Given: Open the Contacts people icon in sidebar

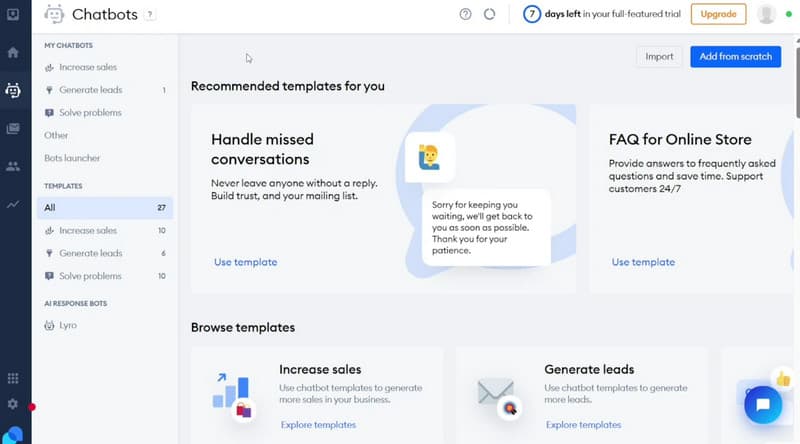Looking at the screenshot, I should (x=13, y=166).
